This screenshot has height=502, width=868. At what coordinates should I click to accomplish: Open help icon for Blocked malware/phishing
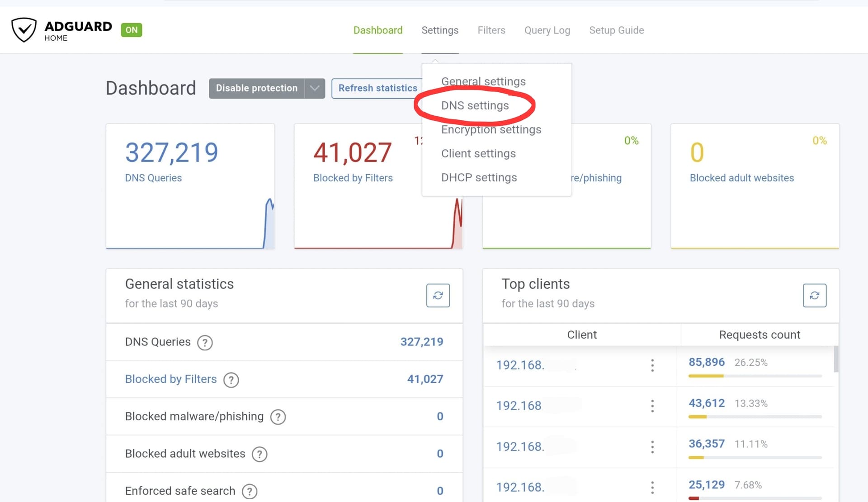pos(278,417)
